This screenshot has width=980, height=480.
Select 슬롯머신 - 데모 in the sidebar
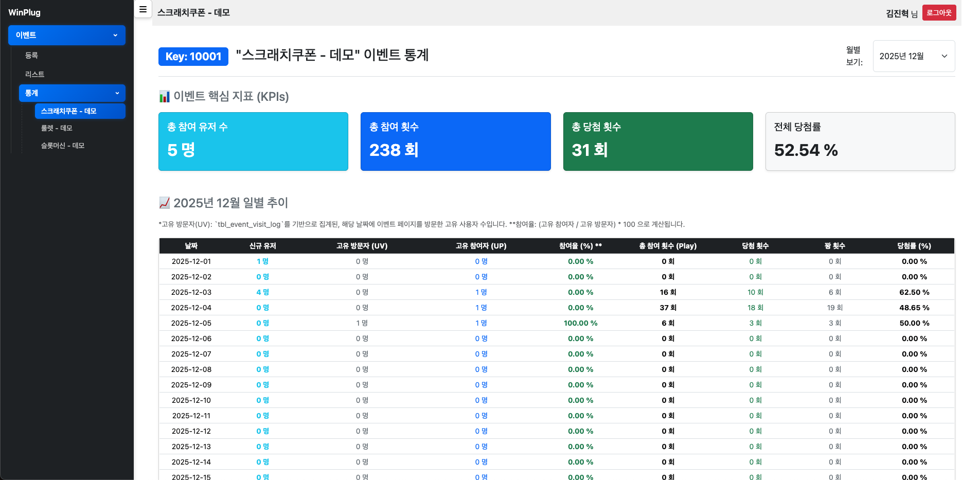pos(62,146)
